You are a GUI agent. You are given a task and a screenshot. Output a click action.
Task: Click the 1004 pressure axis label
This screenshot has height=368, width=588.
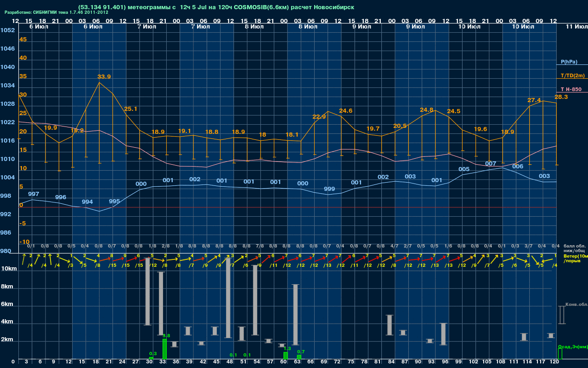click(7, 178)
